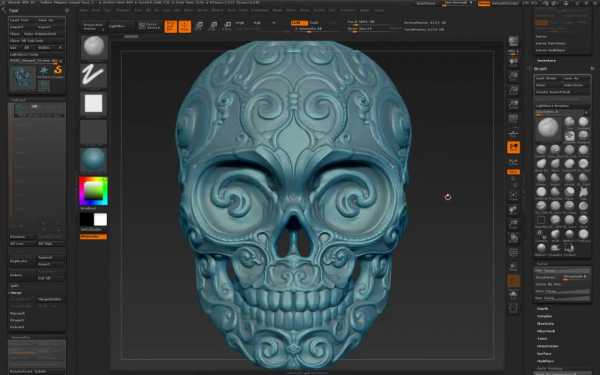
Task: Select the Move transform mode in top shelf
Action: tap(199, 26)
